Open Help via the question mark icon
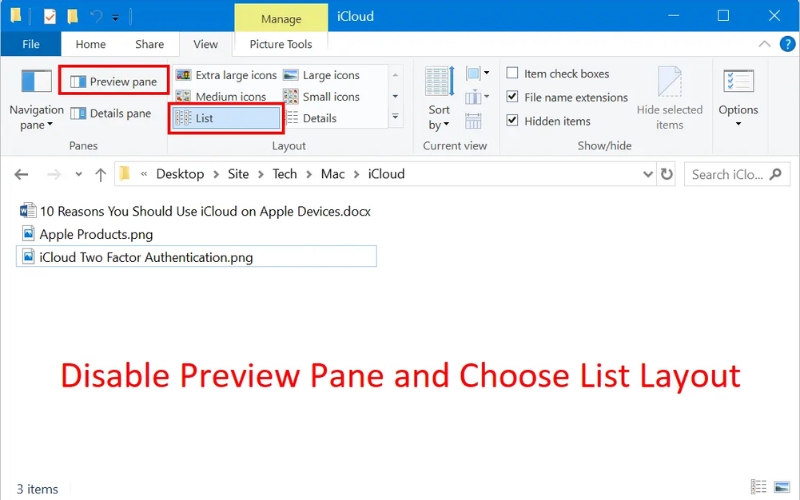 click(x=788, y=44)
